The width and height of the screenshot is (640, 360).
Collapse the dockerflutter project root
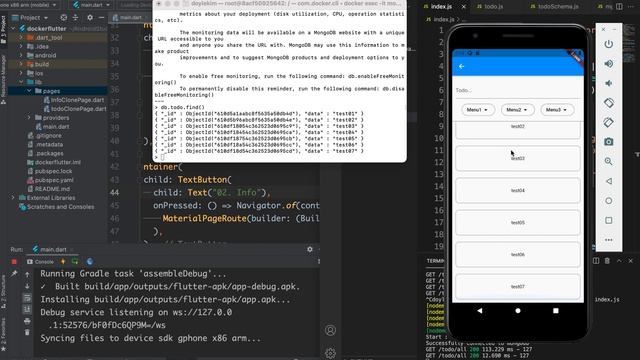(x=13, y=29)
